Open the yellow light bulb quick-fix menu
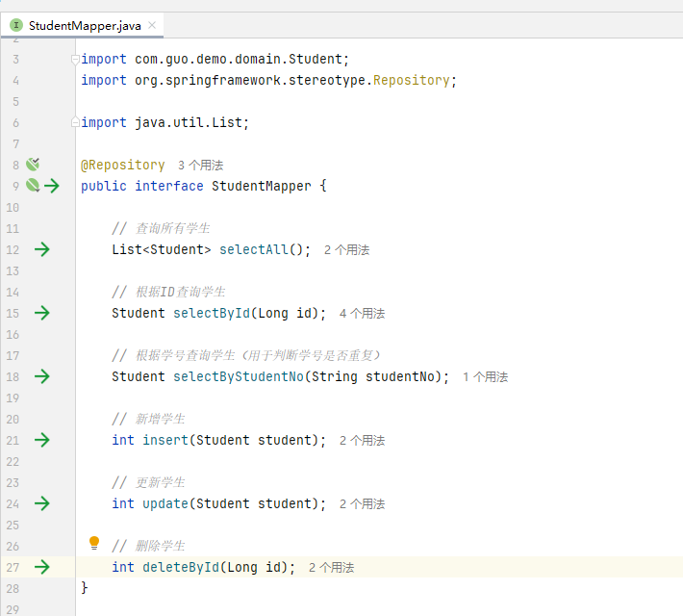 click(x=94, y=543)
